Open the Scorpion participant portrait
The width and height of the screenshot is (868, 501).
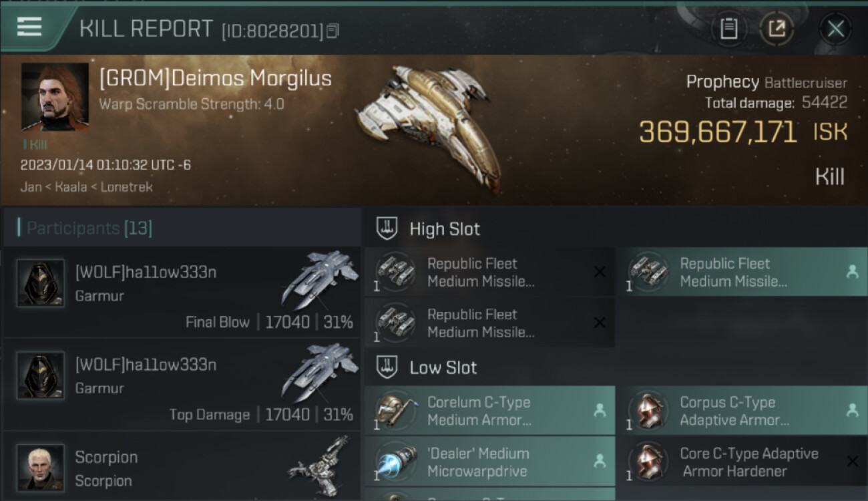(41, 468)
